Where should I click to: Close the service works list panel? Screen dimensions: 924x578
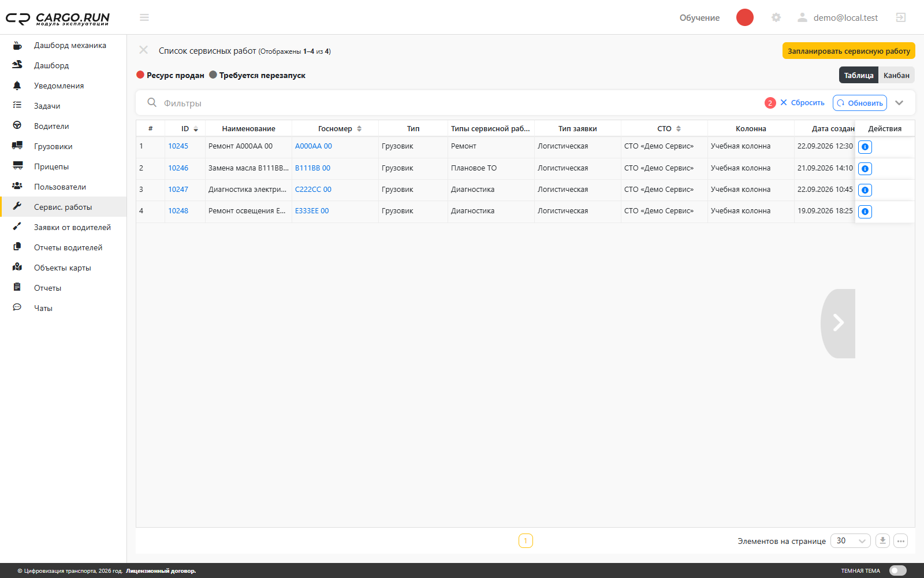144,50
